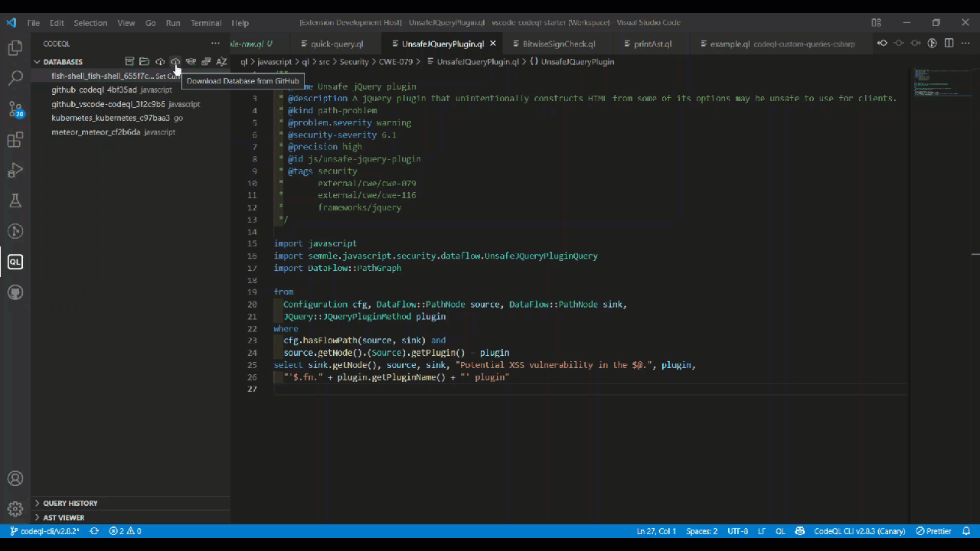Expand the Query History panel
This screenshot has width=980, height=551.
coord(70,503)
